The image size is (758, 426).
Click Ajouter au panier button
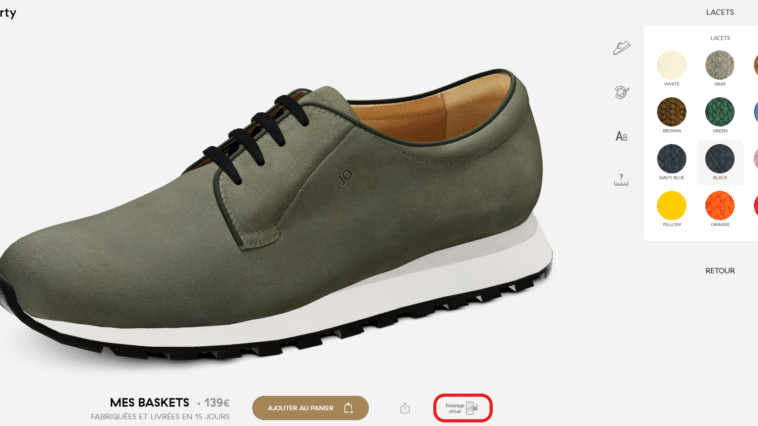[310, 408]
